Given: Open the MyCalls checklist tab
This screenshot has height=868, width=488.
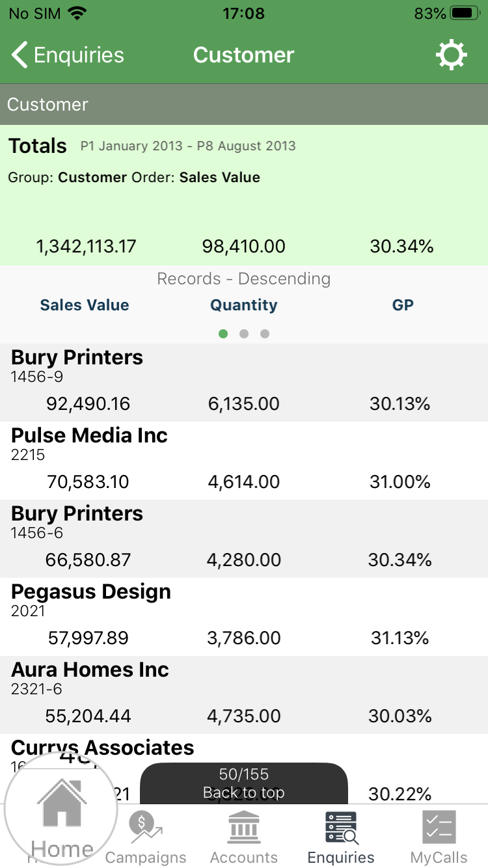Looking at the screenshot, I should [439, 838].
